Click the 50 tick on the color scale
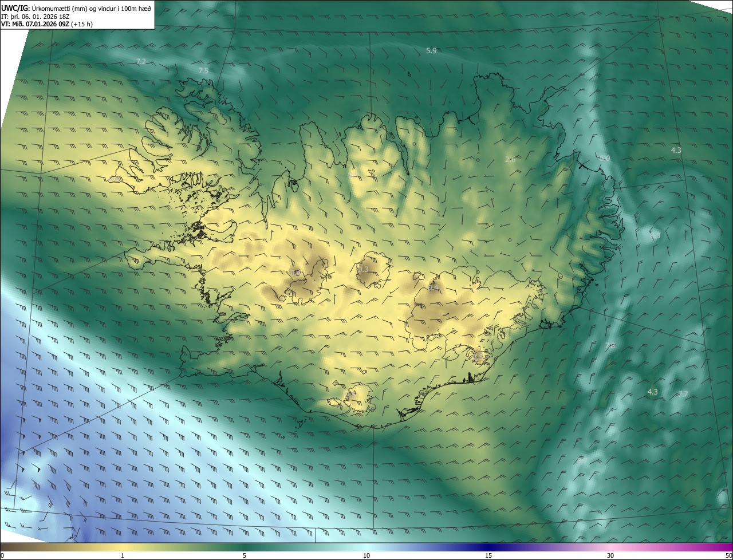 [x=728, y=555]
